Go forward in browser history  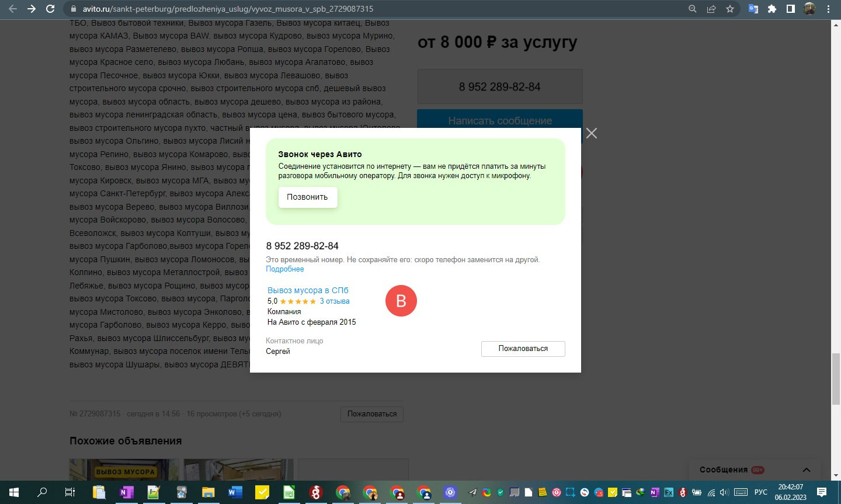tap(32, 9)
